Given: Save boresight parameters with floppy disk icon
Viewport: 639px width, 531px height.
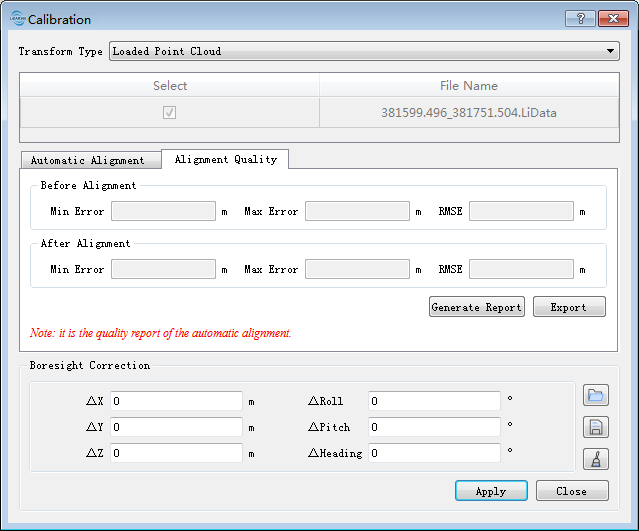Looking at the screenshot, I should pos(596,427).
